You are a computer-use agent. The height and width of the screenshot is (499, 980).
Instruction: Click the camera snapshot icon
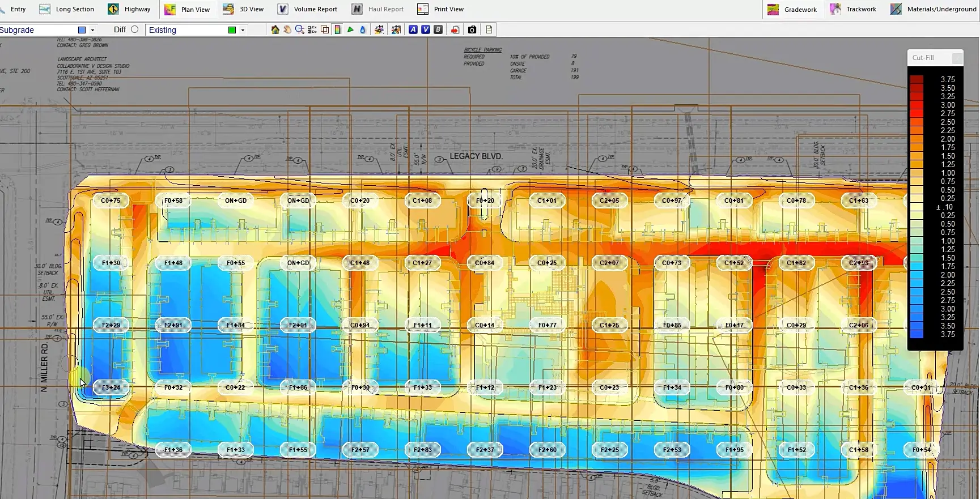(472, 30)
